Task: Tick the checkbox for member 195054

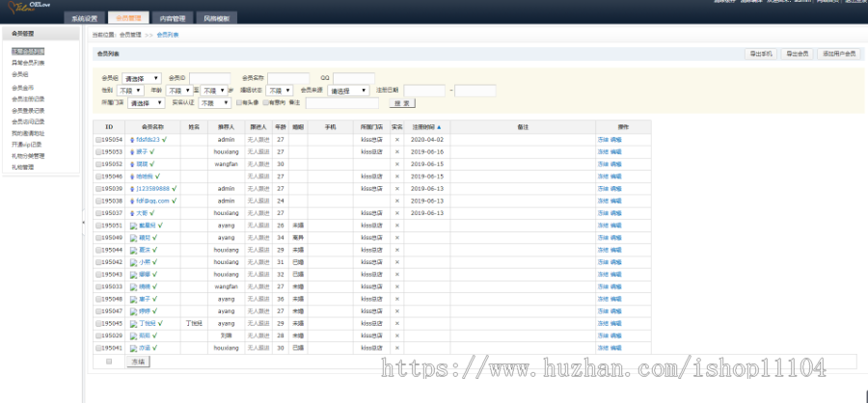Action: 98,140
